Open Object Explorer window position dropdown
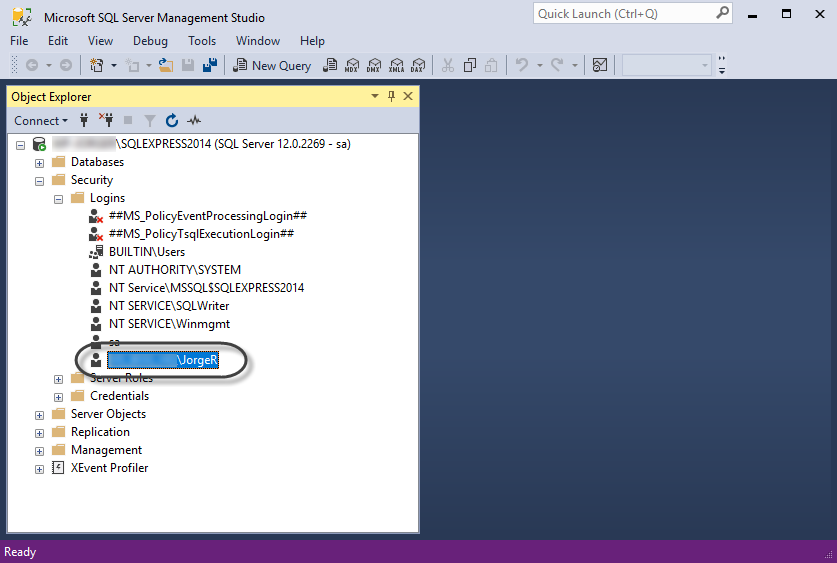The image size is (837, 563). [375, 96]
